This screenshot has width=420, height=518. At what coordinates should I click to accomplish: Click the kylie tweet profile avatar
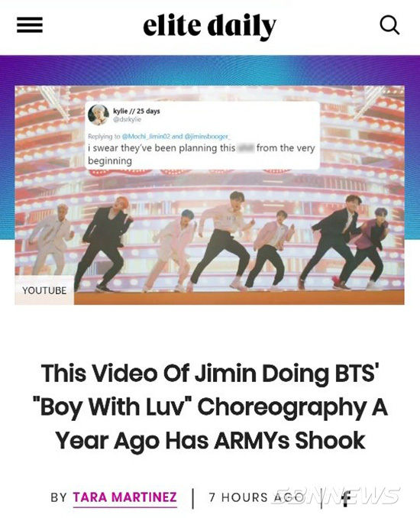[x=98, y=115]
